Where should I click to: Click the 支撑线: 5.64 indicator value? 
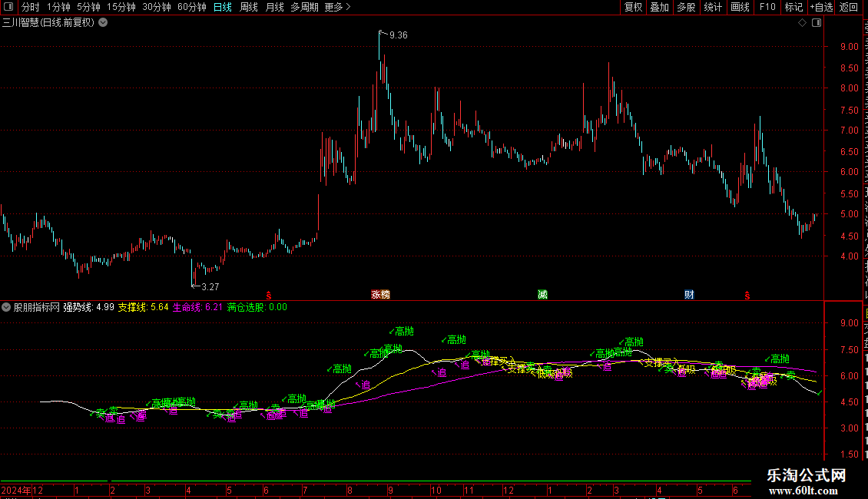click(x=143, y=307)
